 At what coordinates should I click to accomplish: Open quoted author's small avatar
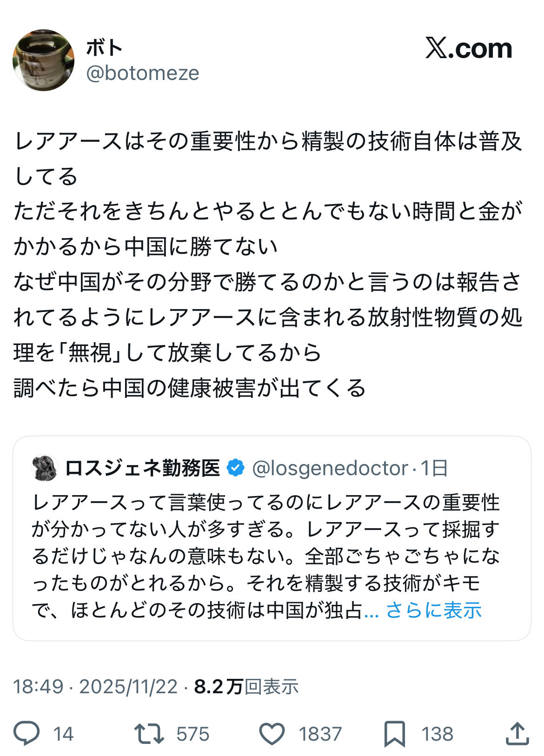coord(45,468)
